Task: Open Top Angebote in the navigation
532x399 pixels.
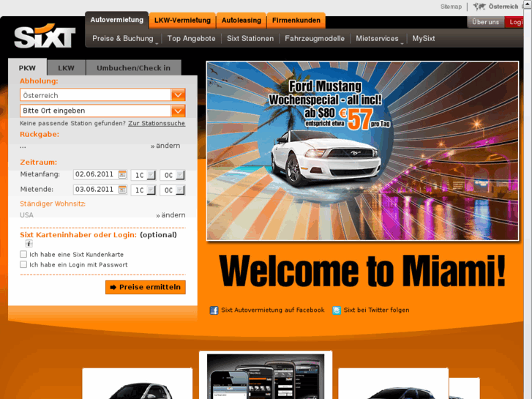Action: pyautogui.click(x=191, y=39)
